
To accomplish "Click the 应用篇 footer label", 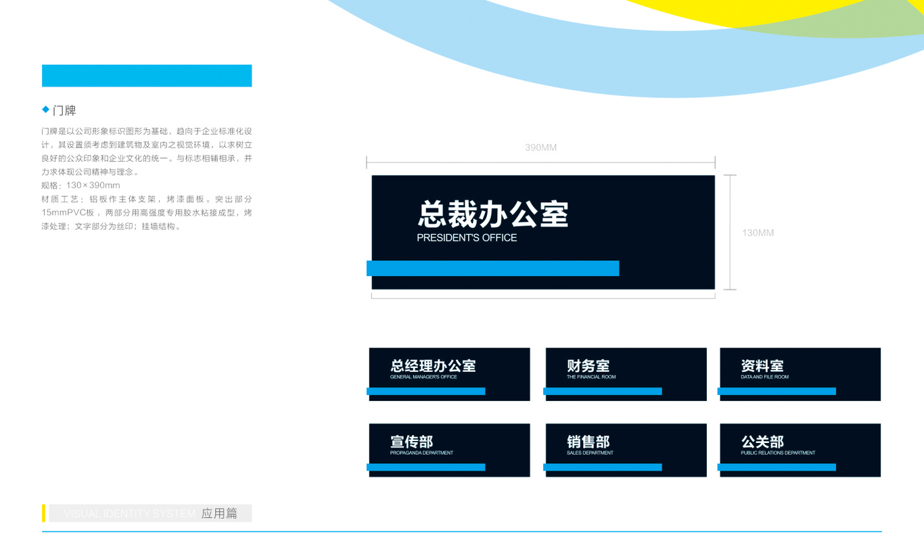I will (219, 513).
